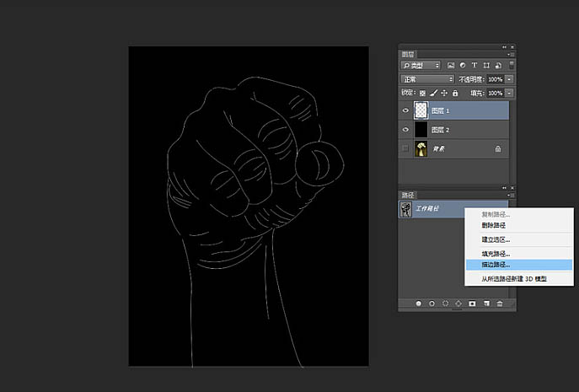Select 填充路径... in context menu
The height and width of the screenshot is (392, 579).
coord(496,253)
